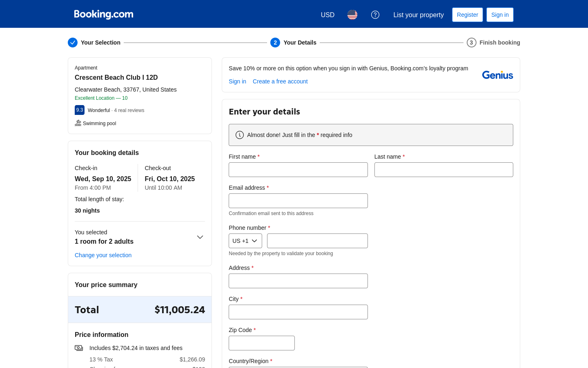Viewport: 588px width, 368px height.
Task: Focus the Email address input field
Action: click(298, 201)
